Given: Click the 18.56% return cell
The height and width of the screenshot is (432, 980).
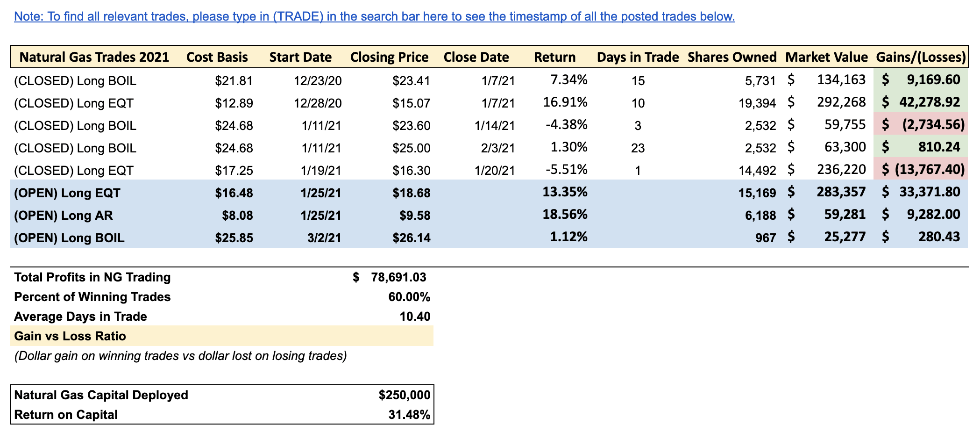Looking at the screenshot, I should [565, 215].
